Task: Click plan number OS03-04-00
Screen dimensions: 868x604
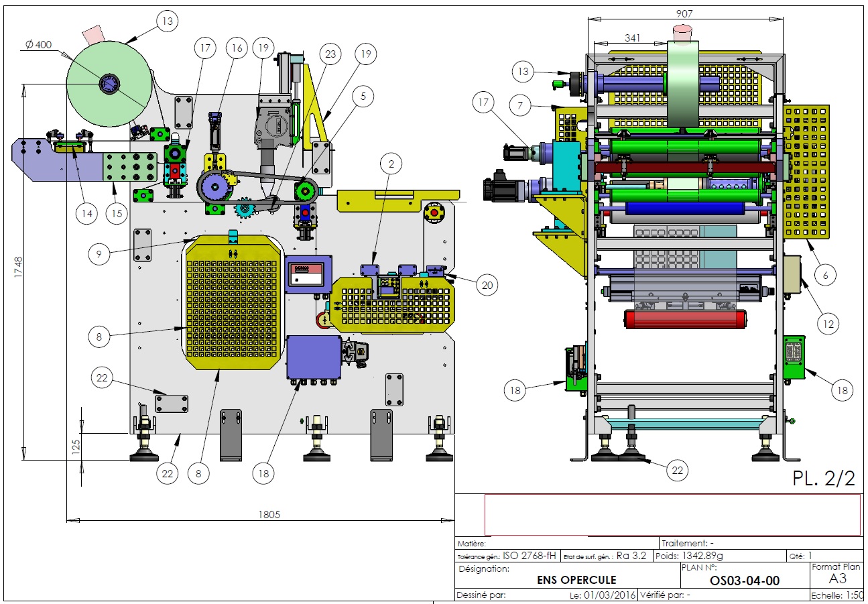Action: [x=744, y=581]
